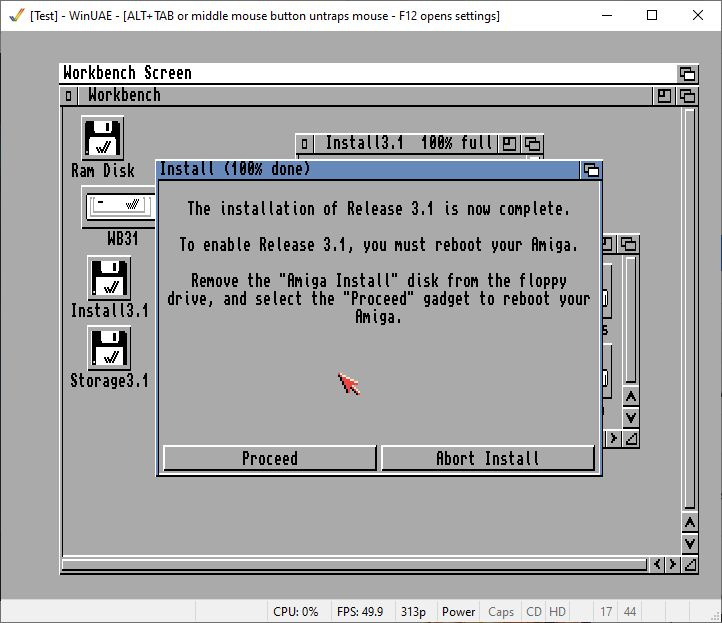Click the Workbench window depth gadget
This screenshot has width=722, height=623.
687,96
